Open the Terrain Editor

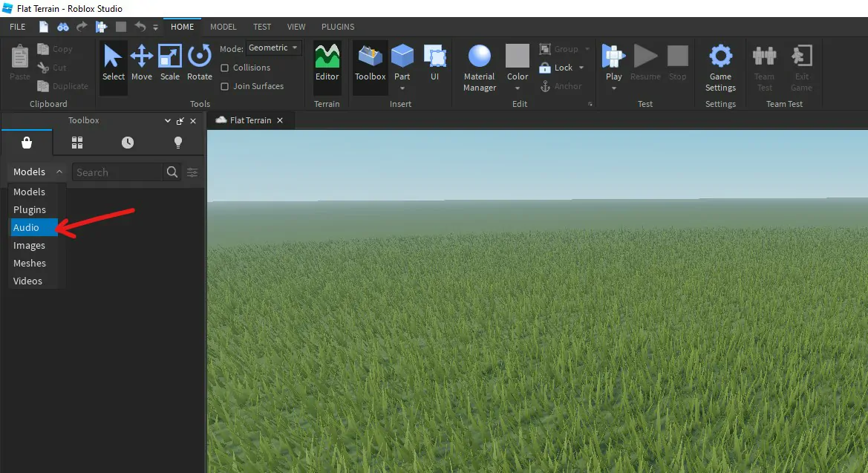(x=327, y=63)
